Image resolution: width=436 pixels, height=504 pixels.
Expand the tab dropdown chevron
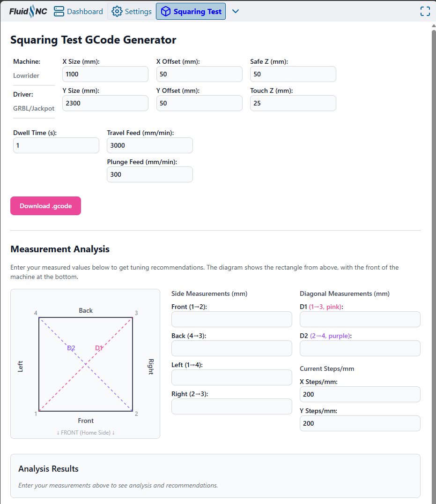pos(236,12)
